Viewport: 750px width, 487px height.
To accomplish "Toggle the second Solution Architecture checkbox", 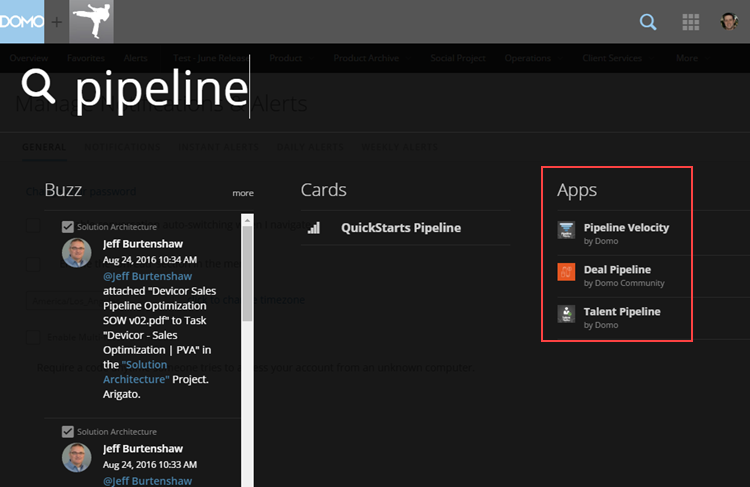I will [68, 432].
